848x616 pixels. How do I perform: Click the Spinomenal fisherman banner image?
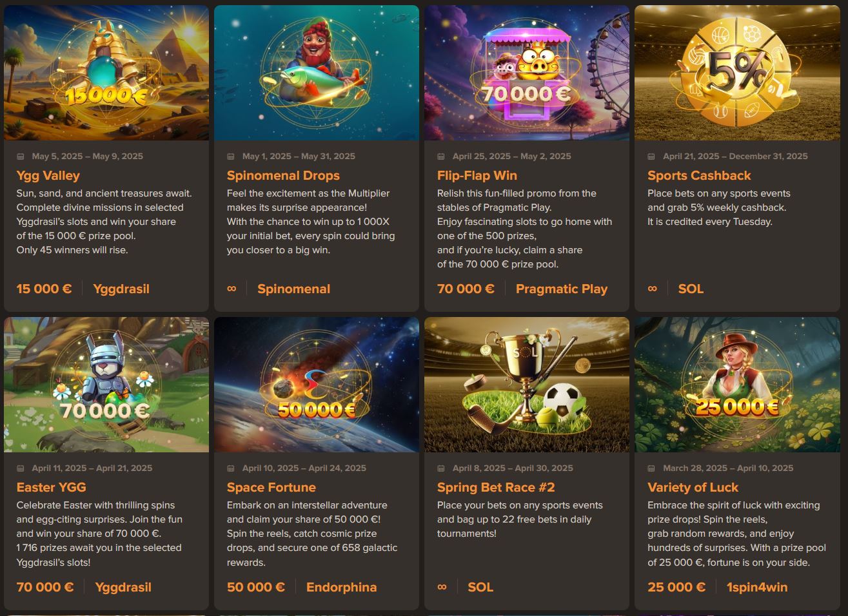point(317,73)
